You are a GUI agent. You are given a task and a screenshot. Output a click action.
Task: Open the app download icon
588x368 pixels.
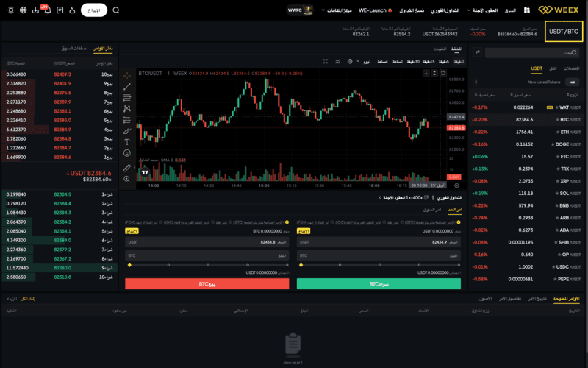coord(35,10)
